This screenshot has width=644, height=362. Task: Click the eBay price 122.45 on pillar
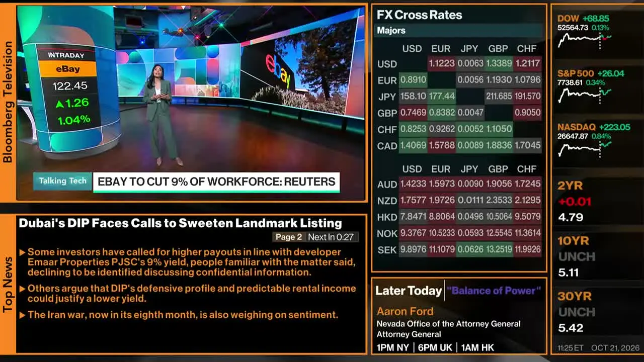[70, 86]
